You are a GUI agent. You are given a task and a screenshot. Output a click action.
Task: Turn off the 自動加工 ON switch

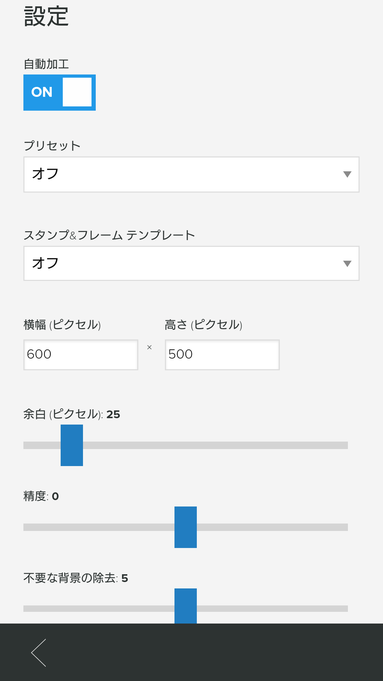click(x=59, y=93)
